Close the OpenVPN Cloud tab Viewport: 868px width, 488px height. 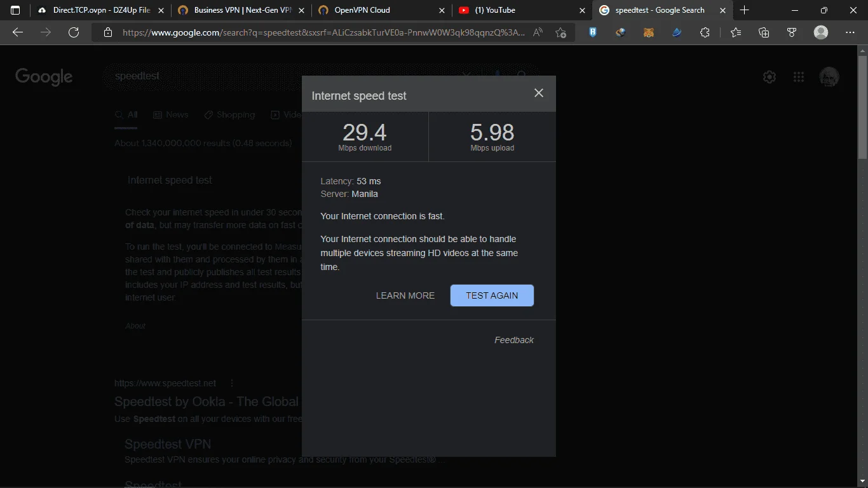pos(442,10)
